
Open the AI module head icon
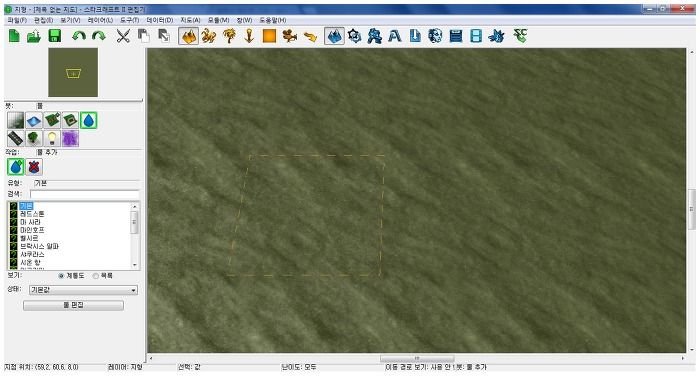tap(435, 36)
